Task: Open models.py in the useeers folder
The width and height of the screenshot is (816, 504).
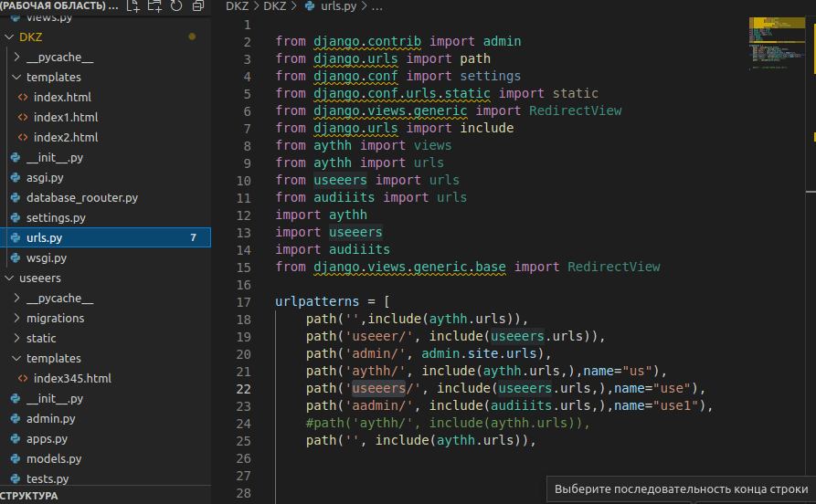Action: tap(53, 458)
